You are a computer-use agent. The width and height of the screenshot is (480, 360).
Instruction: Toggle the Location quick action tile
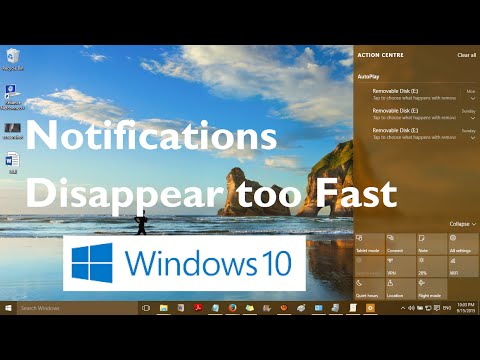400,289
